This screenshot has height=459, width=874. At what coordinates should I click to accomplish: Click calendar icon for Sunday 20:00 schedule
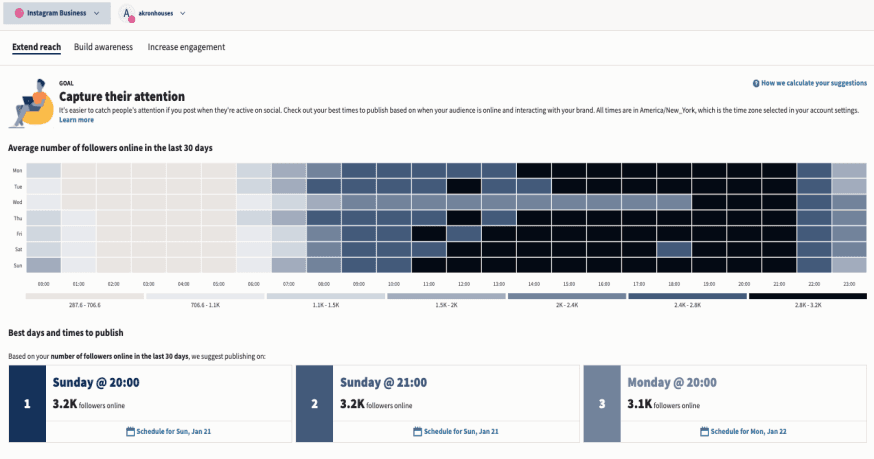click(x=131, y=431)
